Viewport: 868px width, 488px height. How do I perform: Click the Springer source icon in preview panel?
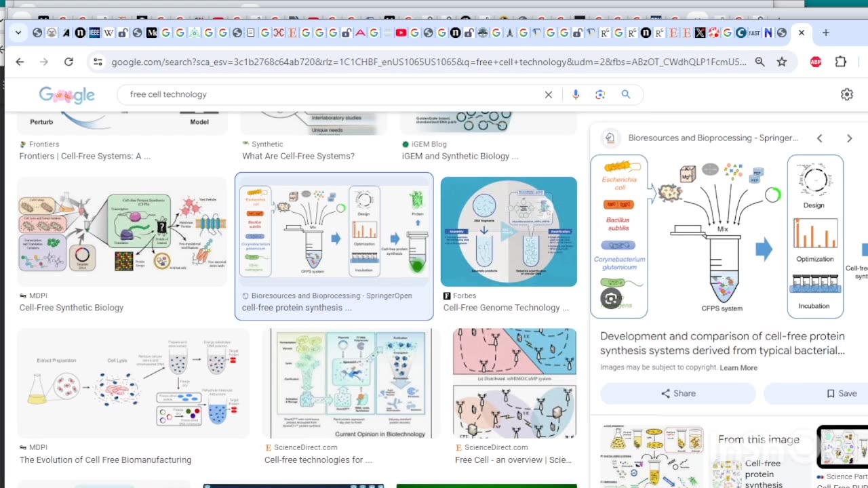point(610,138)
